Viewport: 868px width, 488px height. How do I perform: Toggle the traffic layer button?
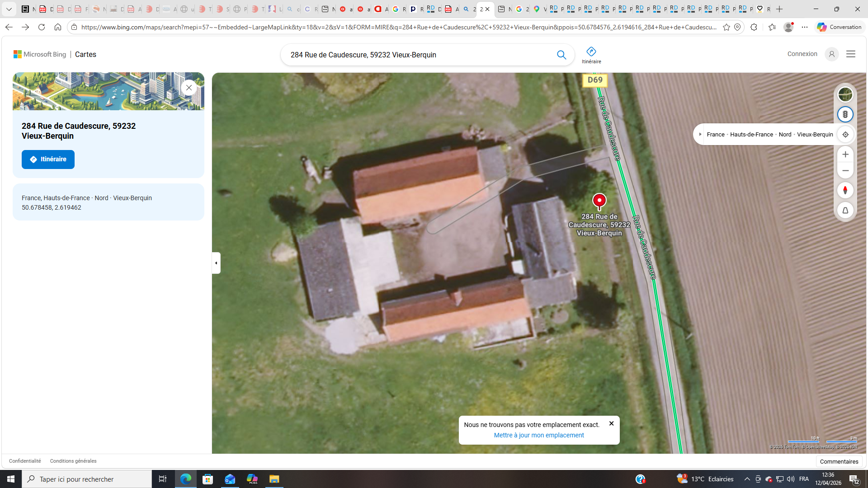pyautogui.click(x=845, y=114)
